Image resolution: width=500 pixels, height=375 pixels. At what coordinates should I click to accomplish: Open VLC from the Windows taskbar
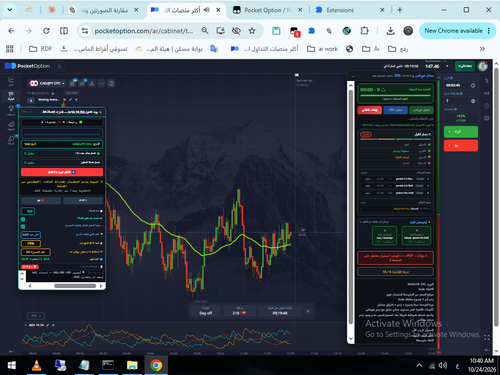click(x=36, y=366)
